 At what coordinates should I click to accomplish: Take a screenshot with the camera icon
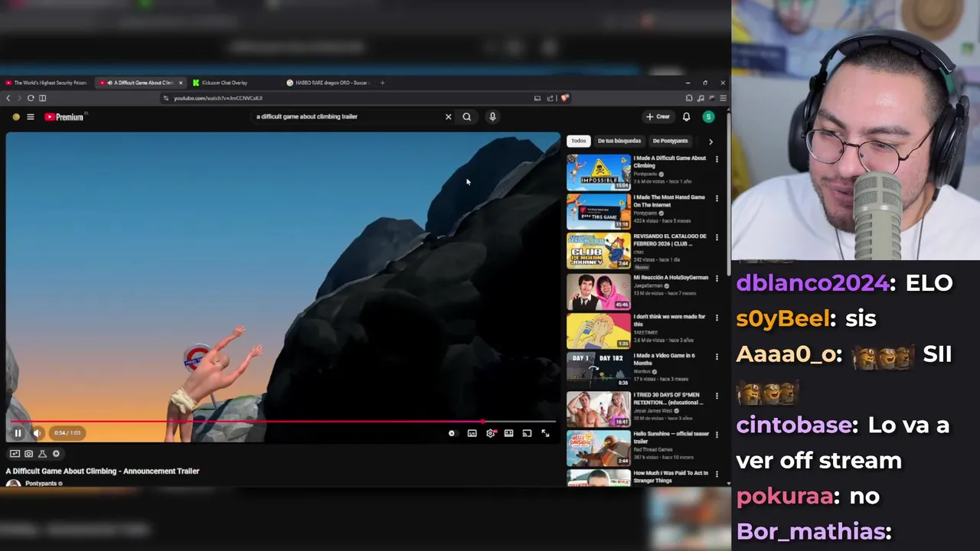[28, 454]
